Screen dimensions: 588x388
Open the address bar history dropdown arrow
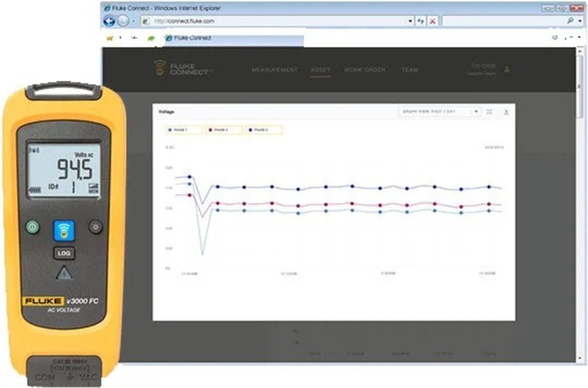coord(411,21)
